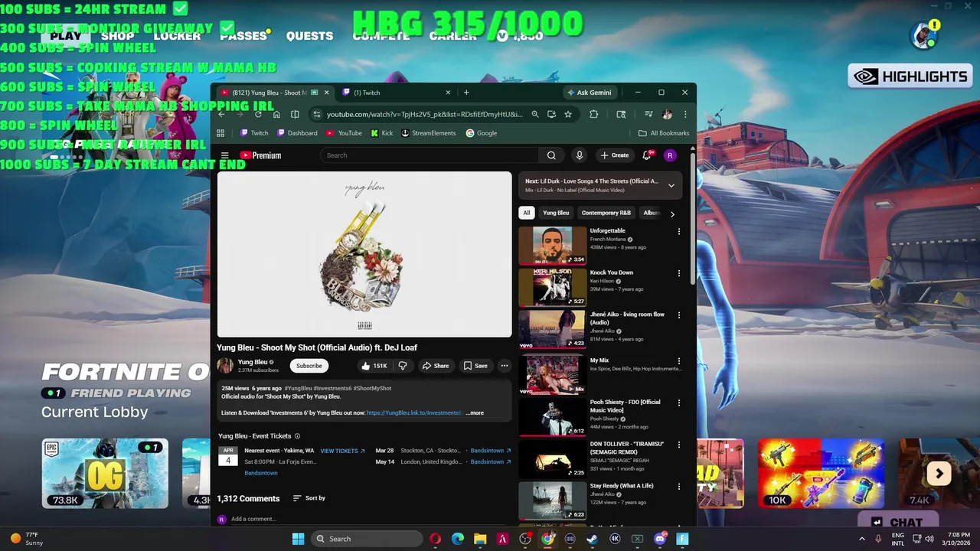Screen dimensions: 980x551
Task: Open Fortnite QUESTS tab
Action: tap(309, 36)
